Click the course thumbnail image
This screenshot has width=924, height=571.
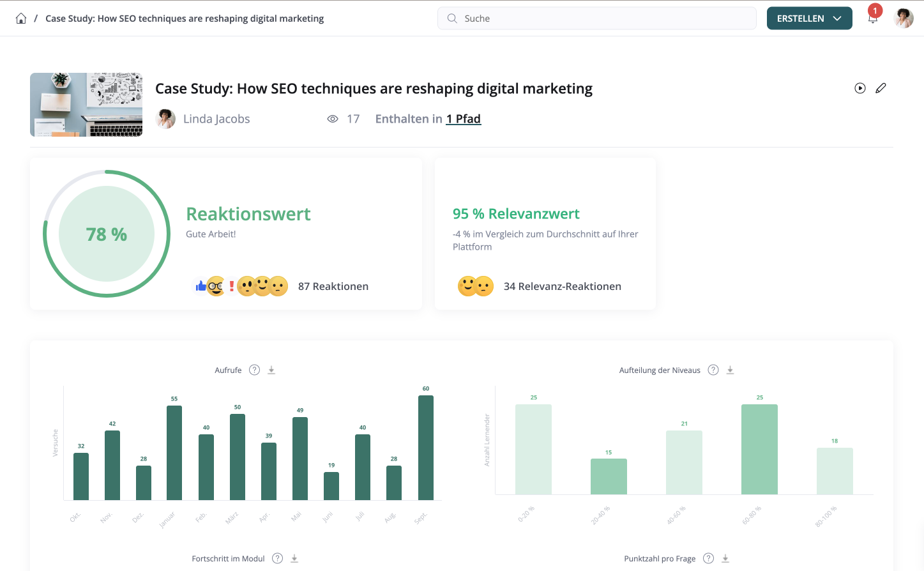pyautogui.click(x=86, y=105)
